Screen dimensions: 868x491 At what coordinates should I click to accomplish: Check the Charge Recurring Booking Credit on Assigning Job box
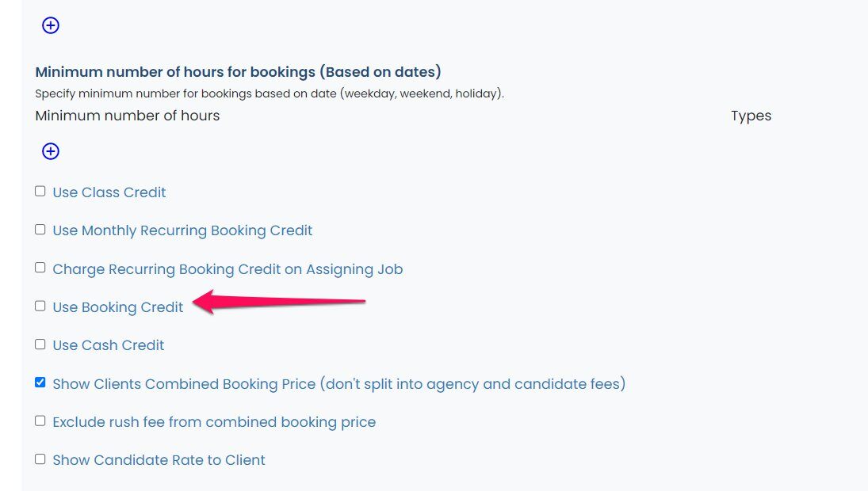click(40, 268)
